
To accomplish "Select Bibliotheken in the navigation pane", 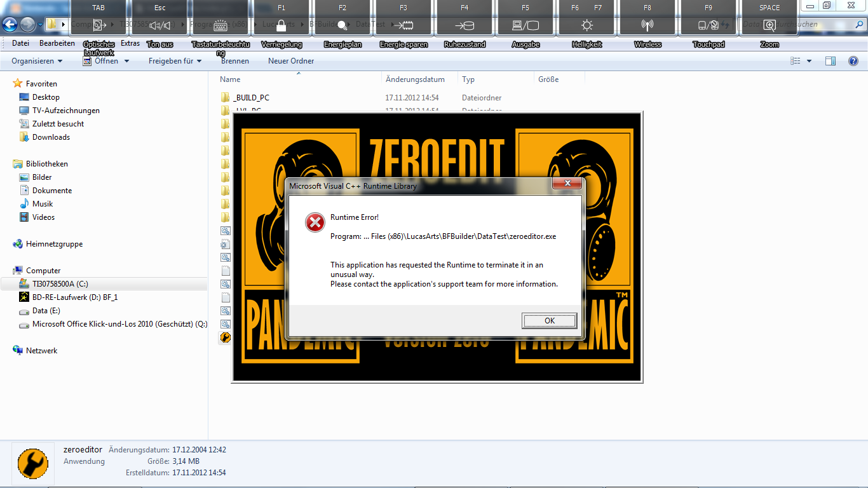I will coord(46,164).
